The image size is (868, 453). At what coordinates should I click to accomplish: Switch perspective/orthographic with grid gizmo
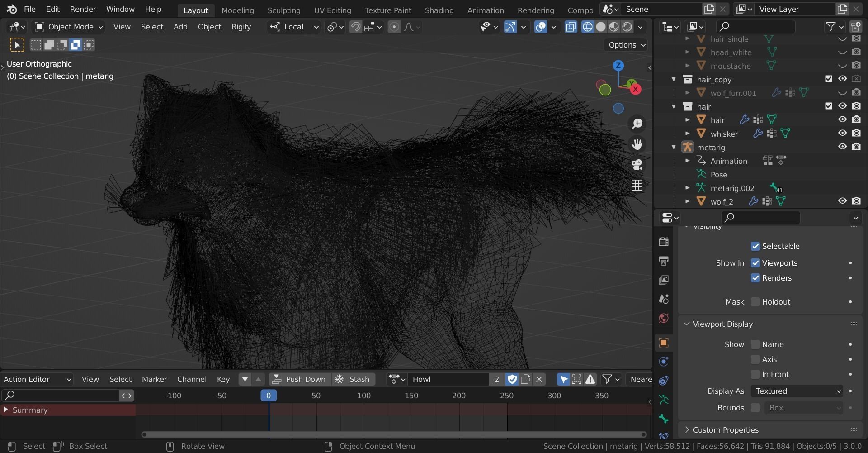637,185
